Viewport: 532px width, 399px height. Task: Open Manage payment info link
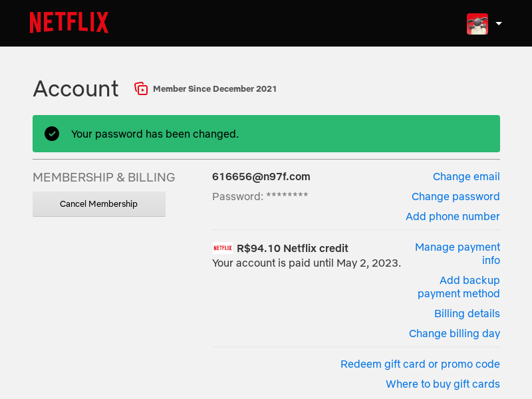coord(458,253)
